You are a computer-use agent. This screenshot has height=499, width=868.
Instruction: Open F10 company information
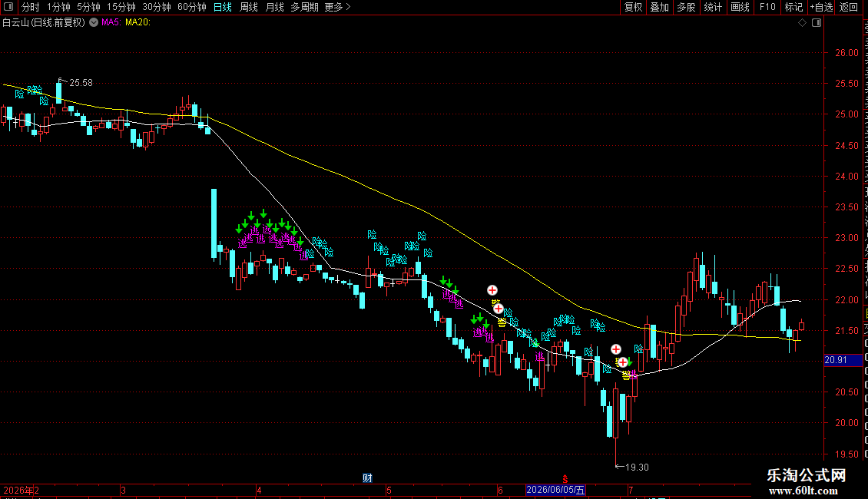coord(767,7)
